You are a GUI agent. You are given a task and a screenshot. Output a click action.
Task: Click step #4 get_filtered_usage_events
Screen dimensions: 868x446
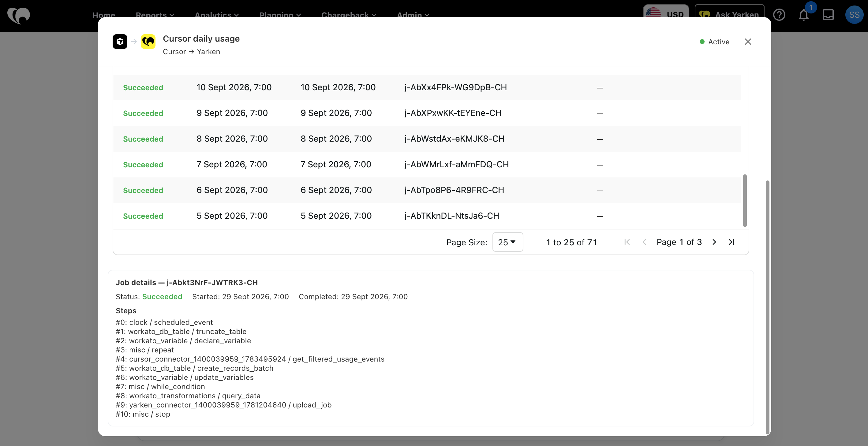point(250,359)
